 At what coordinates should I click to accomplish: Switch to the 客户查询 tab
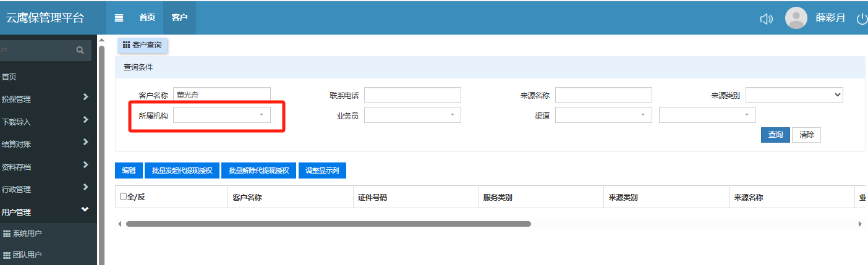142,45
